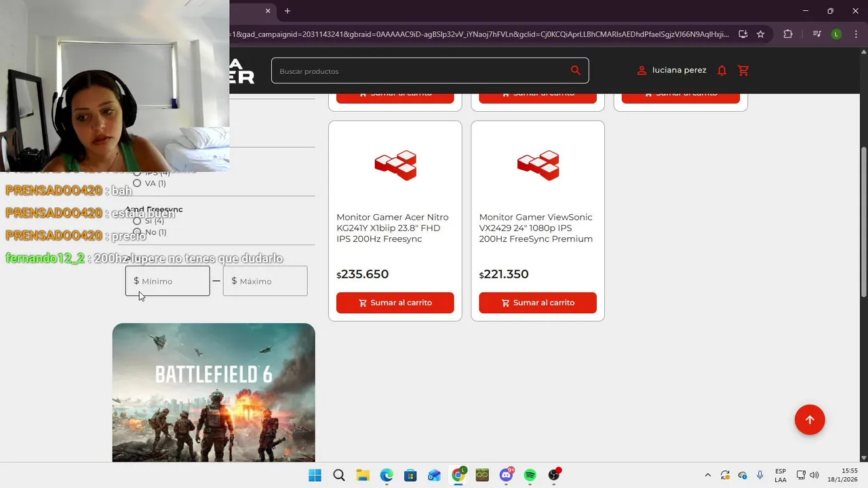Open Windows taskbar search
The image size is (868, 488).
click(339, 475)
